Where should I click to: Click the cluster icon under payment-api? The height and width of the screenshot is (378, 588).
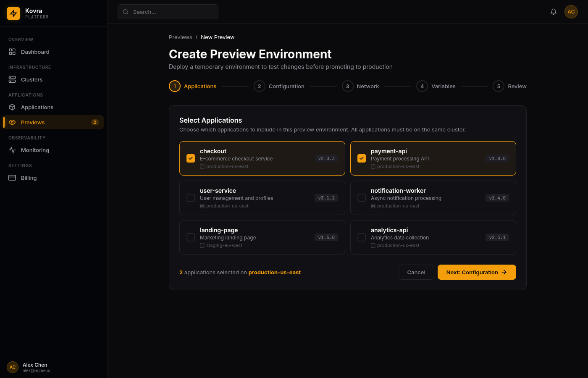pyautogui.click(x=373, y=167)
